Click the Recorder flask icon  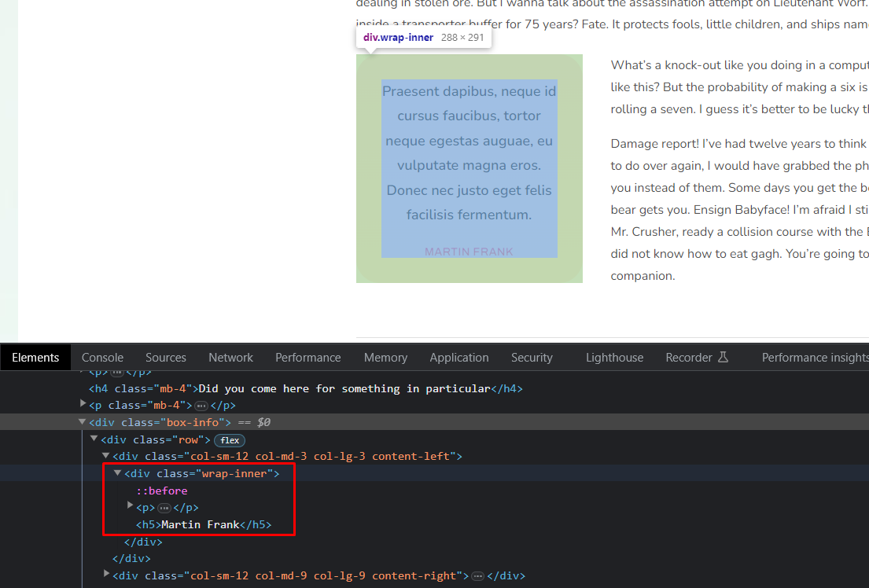coord(723,357)
